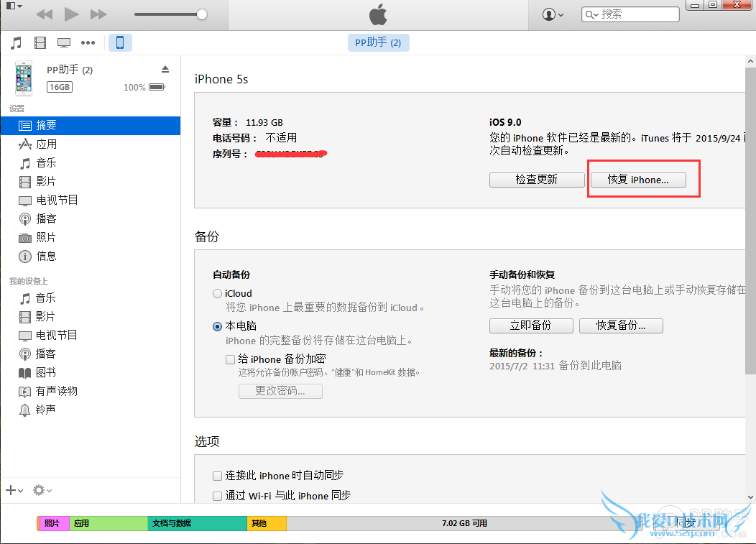Click the PP助手 (2) tab

pyautogui.click(x=379, y=42)
